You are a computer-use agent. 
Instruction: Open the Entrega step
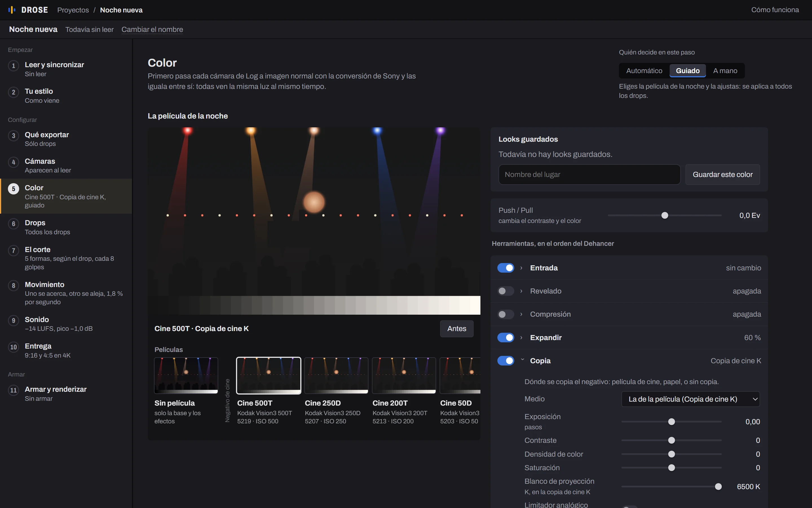pyautogui.click(x=66, y=351)
